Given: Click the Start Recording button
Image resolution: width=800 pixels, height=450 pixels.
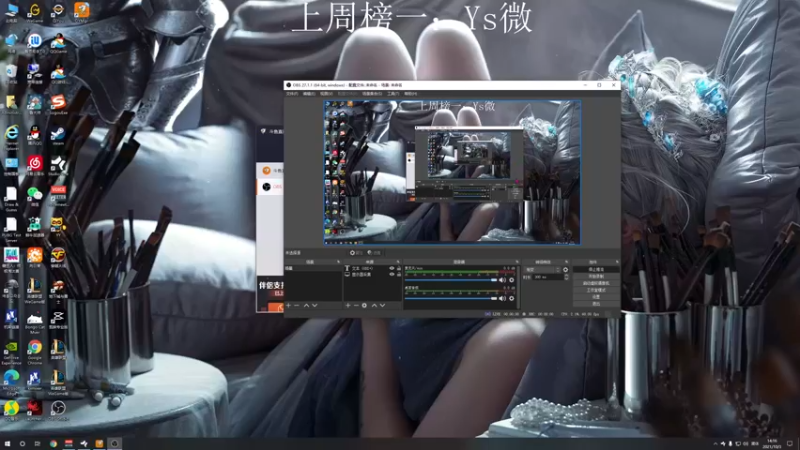Looking at the screenshot, I should click(595, 277).
